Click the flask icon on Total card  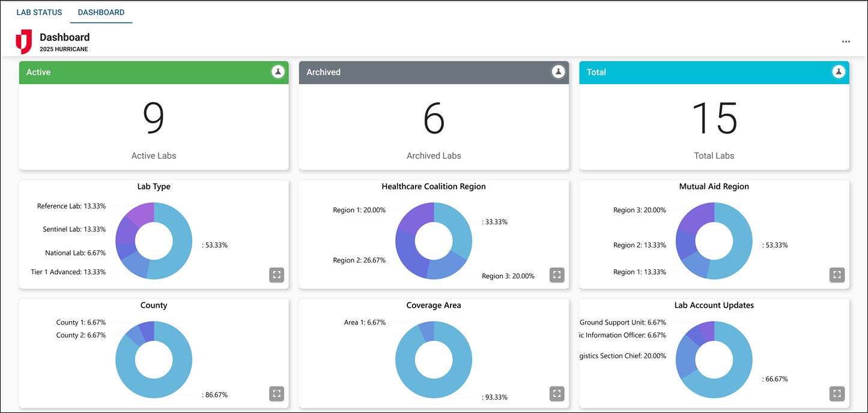tap(838, 72)
